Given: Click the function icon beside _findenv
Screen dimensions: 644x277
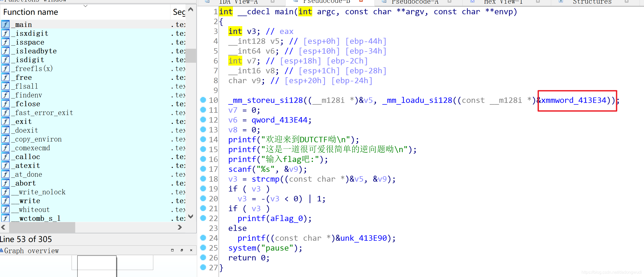Looking at the screenshot, I should [5, 95].
